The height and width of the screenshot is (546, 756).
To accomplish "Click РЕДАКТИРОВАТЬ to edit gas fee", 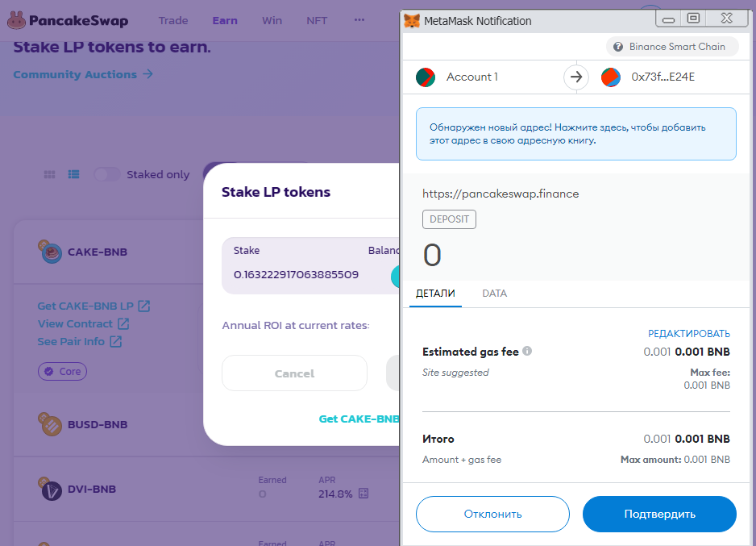I will click(x=689, y=333).
